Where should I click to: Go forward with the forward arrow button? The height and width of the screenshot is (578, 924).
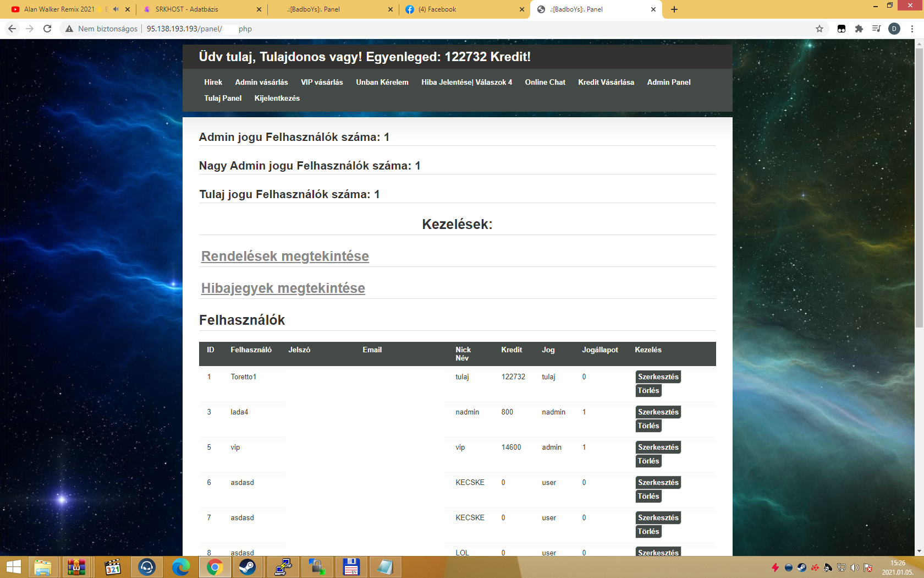tap(30, 29)
